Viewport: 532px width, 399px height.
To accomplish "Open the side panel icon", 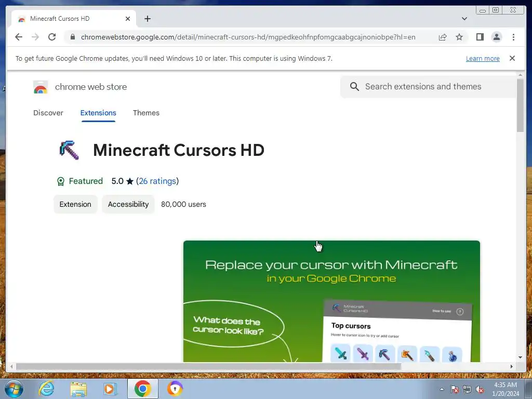I will (x=480, y=37).
